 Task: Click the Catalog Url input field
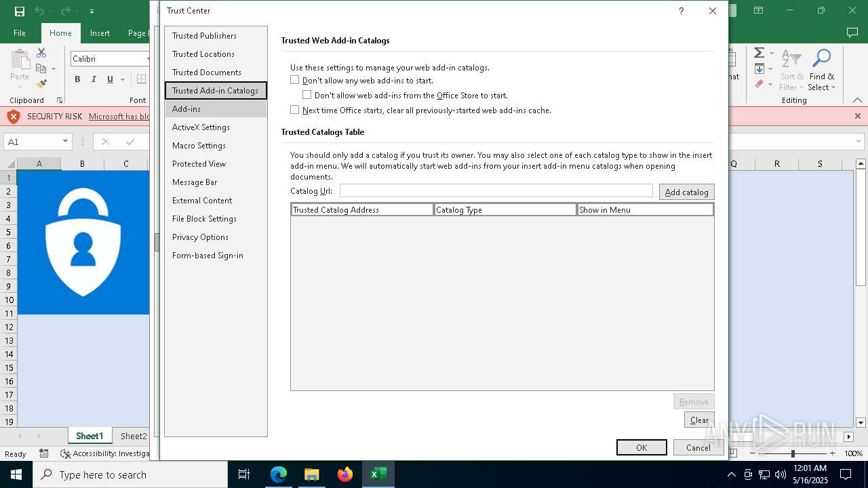pos(496,191)
